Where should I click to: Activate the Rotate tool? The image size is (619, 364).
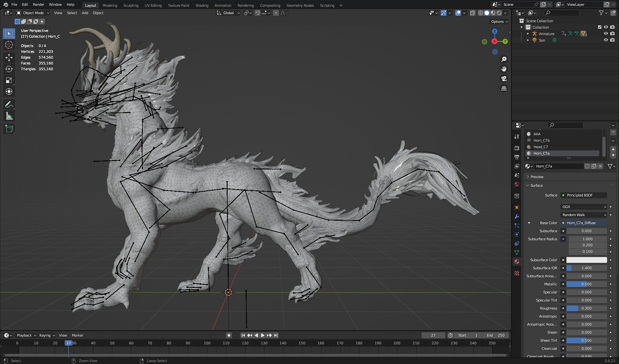(x=9, y=69)
